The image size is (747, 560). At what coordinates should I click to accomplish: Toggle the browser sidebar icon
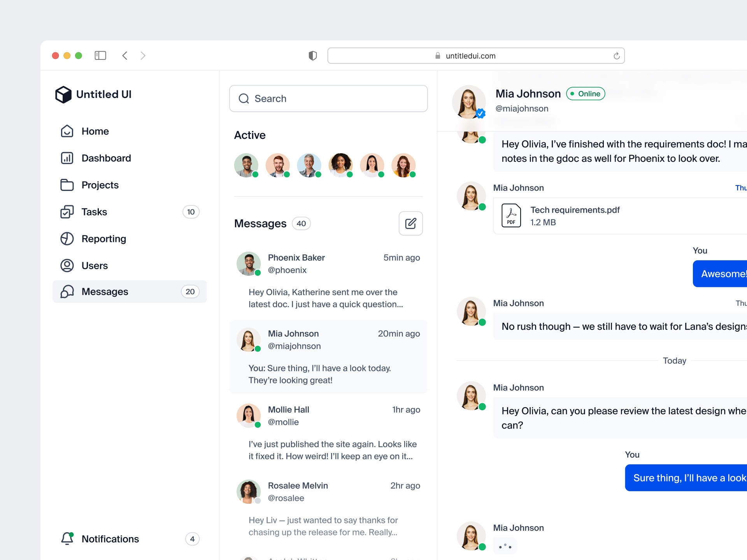(100, 56)
